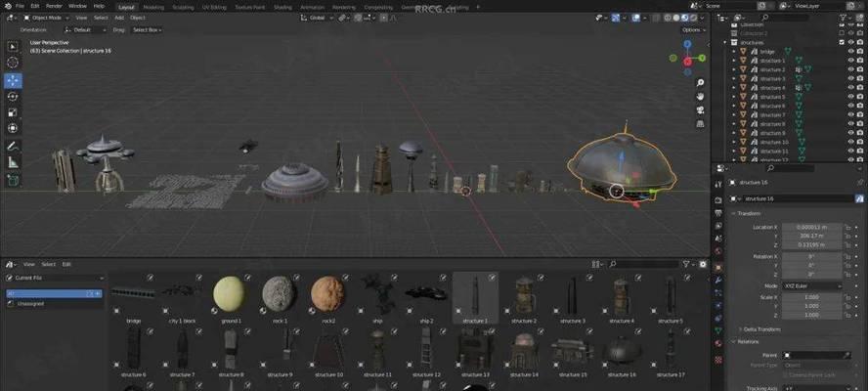Select the Annotate tool
Viewport: 868px width, 391px height.
[13, 146]
